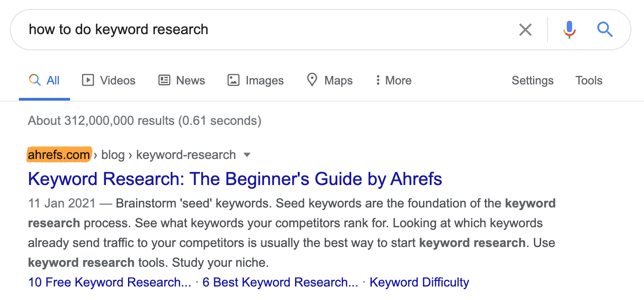Start voice search with the microphone icon
The height and width of the screenshot is (300, 644).
pos(569,30)
